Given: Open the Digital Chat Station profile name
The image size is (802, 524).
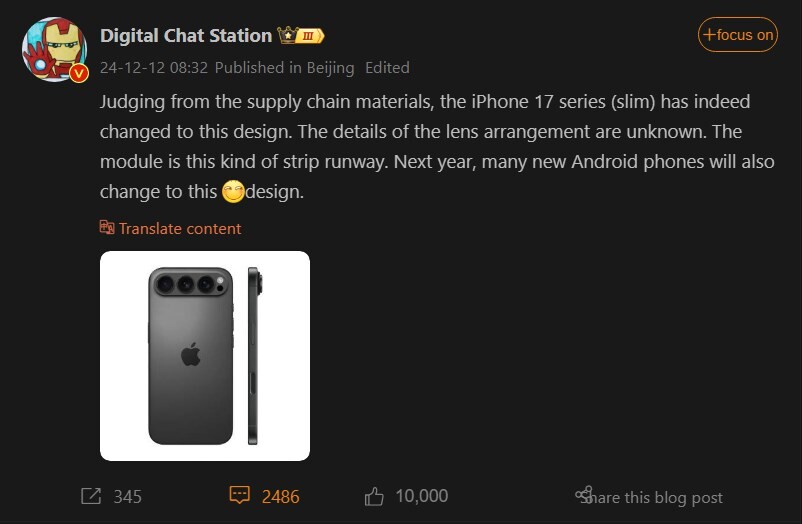Looking at the screenshot, I should click(x=186, y=35).
